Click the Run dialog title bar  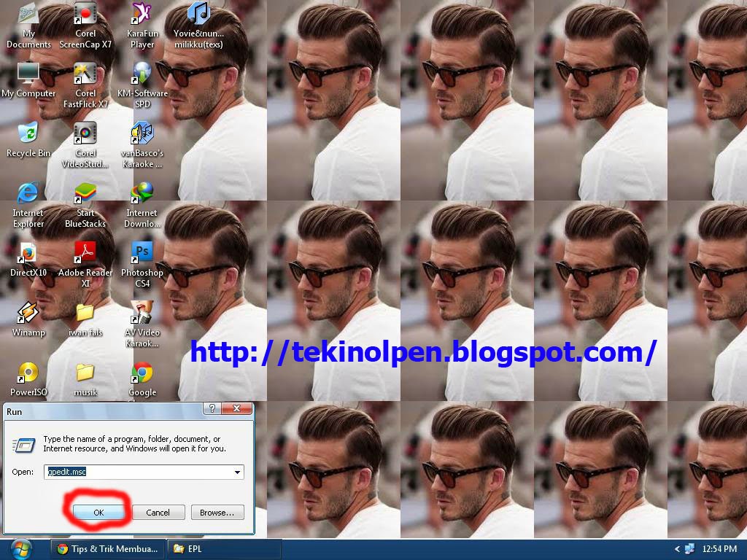tap(104, 411)
